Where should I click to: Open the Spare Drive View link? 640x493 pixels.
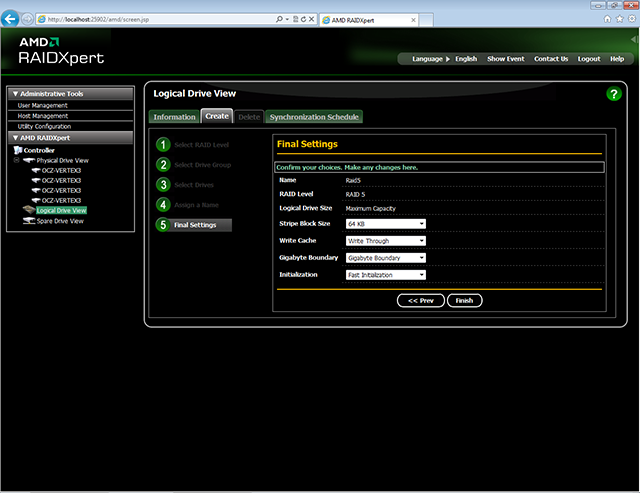(x=60, y=221)
